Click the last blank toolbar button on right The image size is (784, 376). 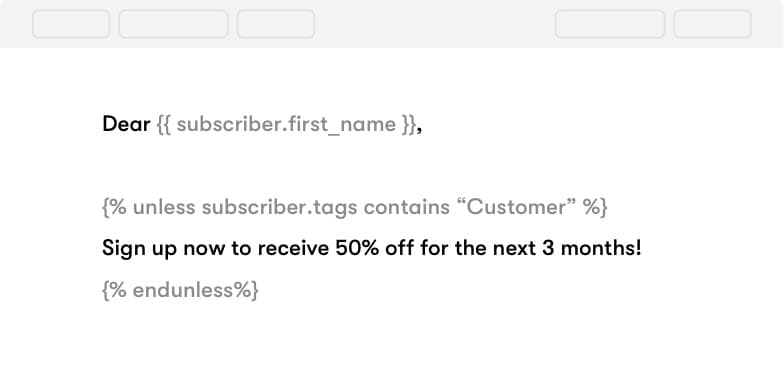(712, 24)
